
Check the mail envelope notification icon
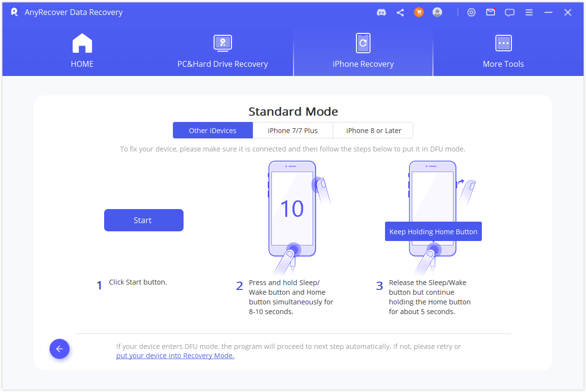coord(491,13)
